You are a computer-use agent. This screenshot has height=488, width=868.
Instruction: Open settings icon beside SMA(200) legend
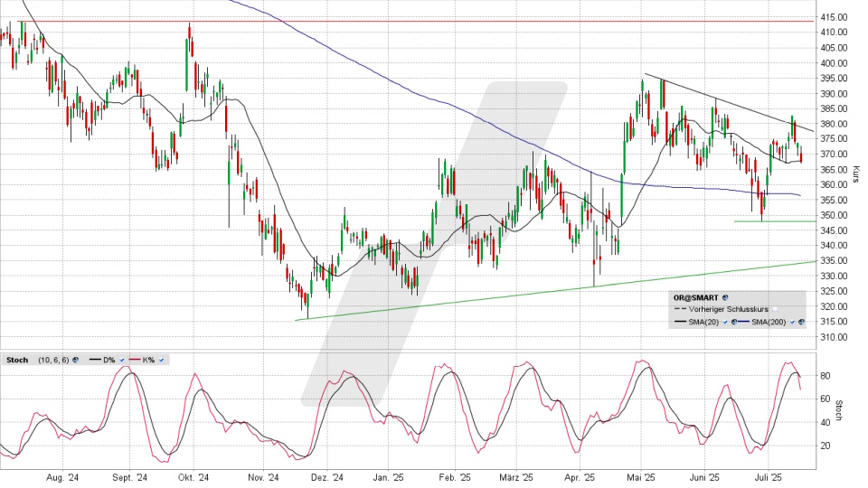click(801, 322)
